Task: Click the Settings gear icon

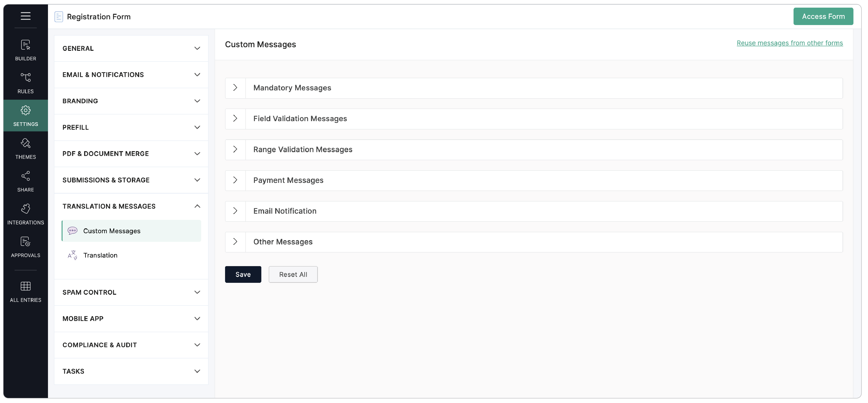Action: (x=26, y=110)
